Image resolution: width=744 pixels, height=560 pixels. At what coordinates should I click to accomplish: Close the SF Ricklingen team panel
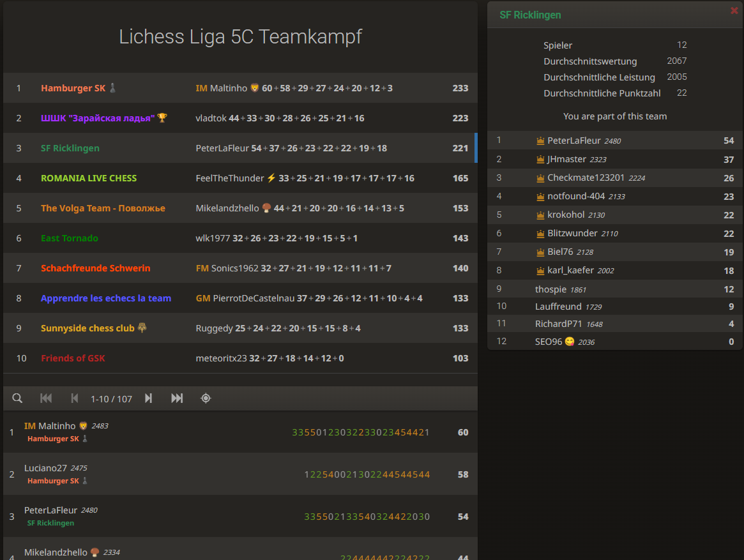click(734, 10)
